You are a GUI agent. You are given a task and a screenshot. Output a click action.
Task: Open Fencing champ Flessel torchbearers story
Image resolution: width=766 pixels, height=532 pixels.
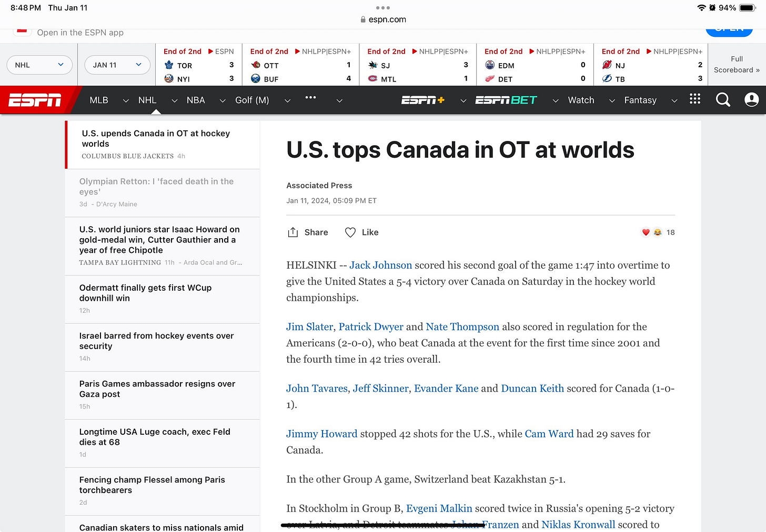coord(162,491)
